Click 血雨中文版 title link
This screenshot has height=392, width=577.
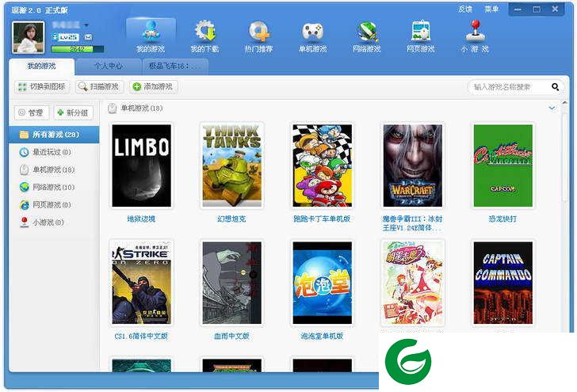231,336
